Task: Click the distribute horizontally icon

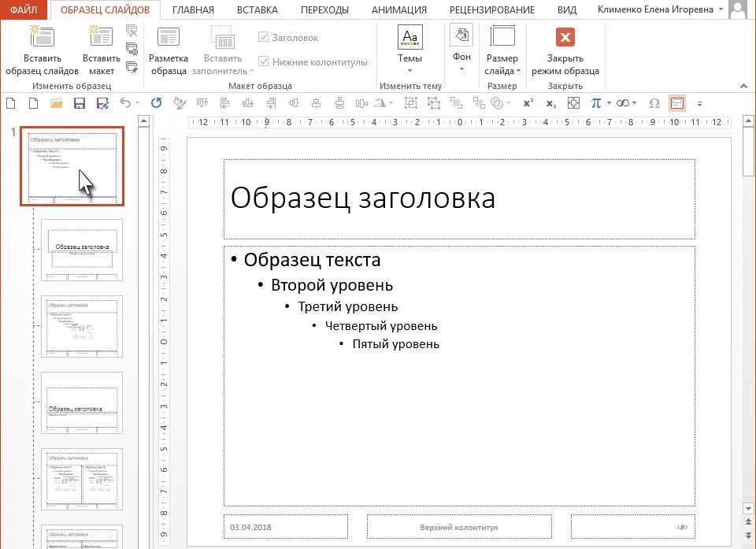Action: click(361, 102)
